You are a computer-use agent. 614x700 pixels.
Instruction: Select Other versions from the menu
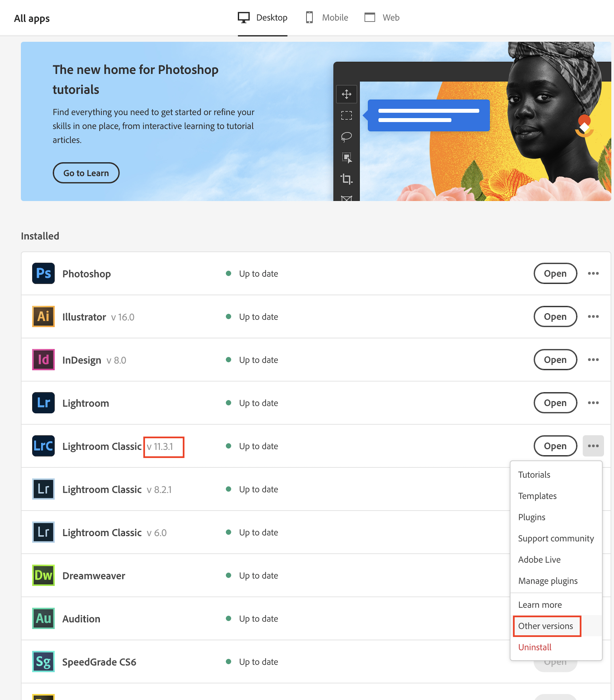(556, 626)
